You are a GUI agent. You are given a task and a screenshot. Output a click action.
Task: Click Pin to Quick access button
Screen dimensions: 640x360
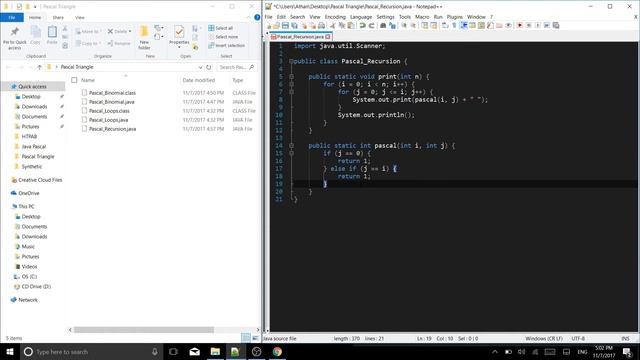point(14,38)
